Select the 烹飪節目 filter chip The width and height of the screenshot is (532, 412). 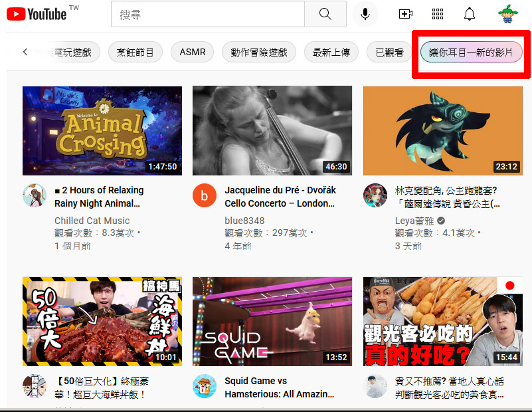(x=135, y=52)
